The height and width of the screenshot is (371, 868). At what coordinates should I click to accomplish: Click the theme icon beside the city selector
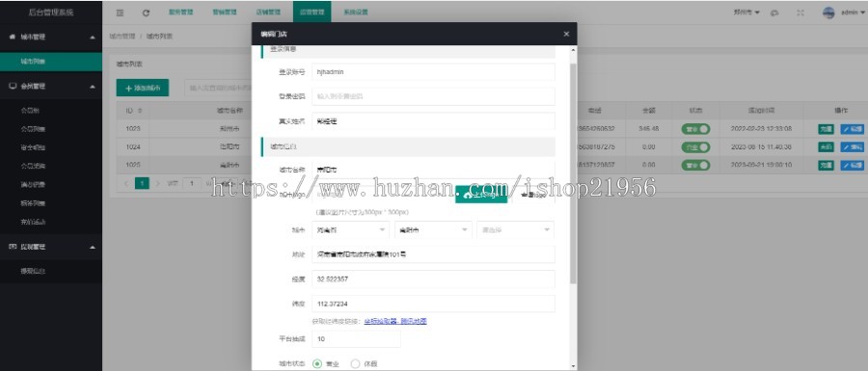pyautogui.click(x=774, y=13)
